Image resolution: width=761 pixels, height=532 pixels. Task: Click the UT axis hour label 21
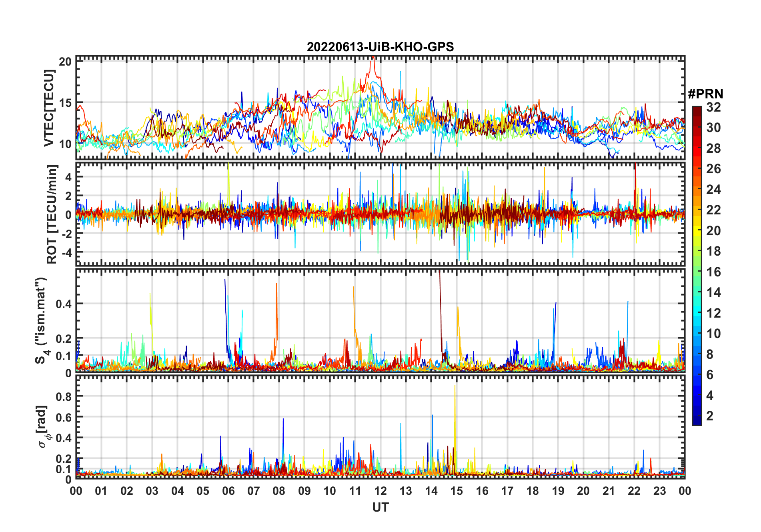click(x=609, y=491)
